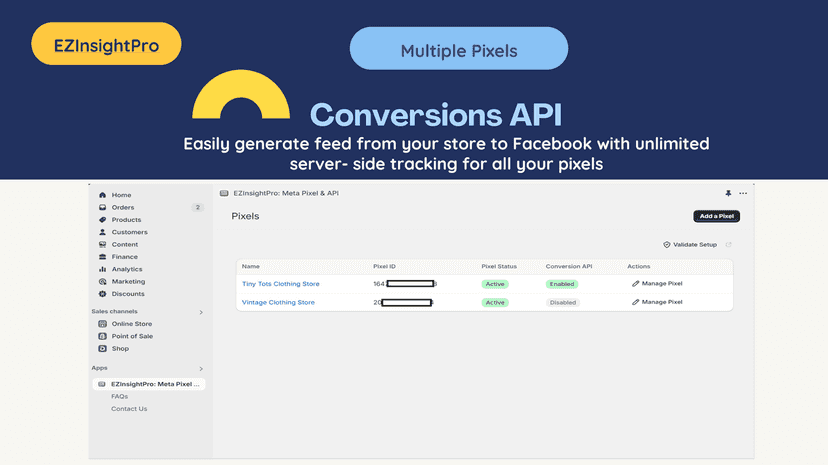Click the Shop channel icon
Viewport: 828px width, 466px height.
pyautogui.click(x=102, y=349)
